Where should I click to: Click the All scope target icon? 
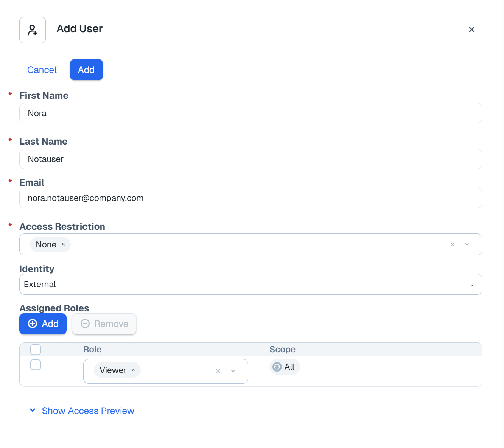tap(277, 367)
